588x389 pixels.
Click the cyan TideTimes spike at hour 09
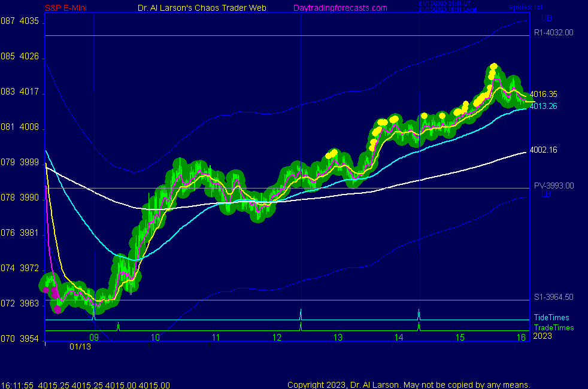pyautogui.click(x=94, y=314)
